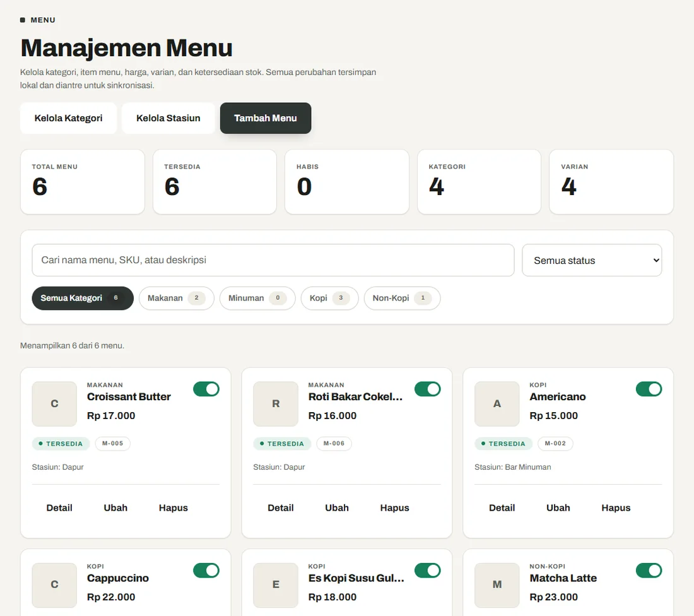Click the Tambah Menu button
The height and width of the screenshot is (616, 694).
click(x=266, y=118)
